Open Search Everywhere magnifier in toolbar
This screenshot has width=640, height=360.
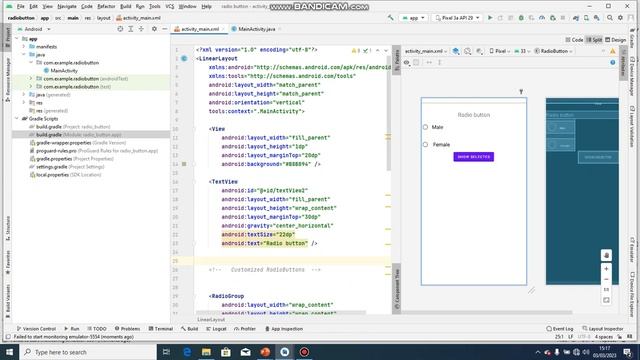tap(610, 18)
